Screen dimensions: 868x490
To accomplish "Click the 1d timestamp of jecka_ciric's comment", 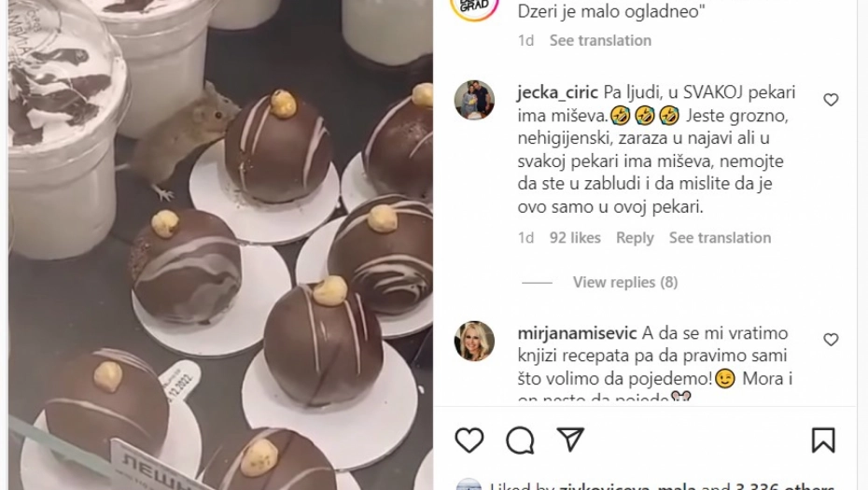I will point(525,238).
